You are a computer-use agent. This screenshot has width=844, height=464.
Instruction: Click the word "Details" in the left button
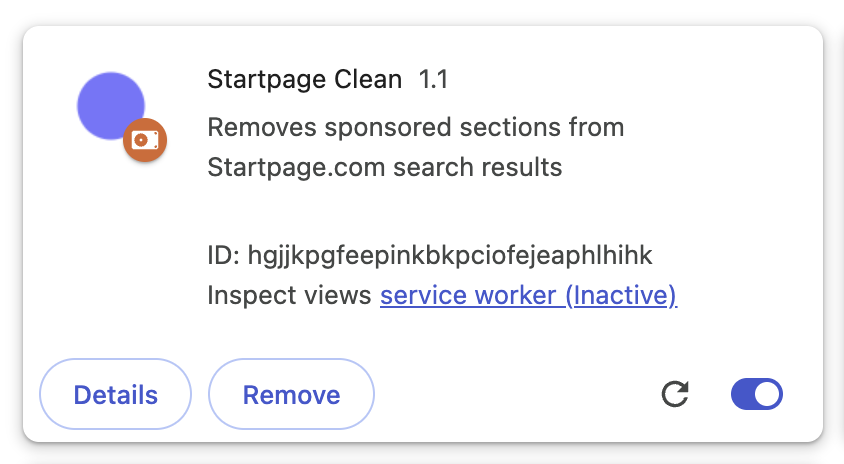[115, 394]
